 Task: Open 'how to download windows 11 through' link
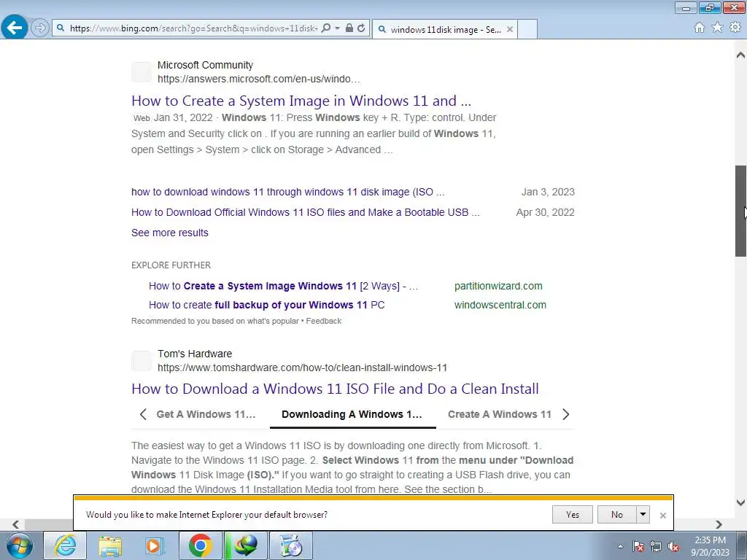point(287,192)
